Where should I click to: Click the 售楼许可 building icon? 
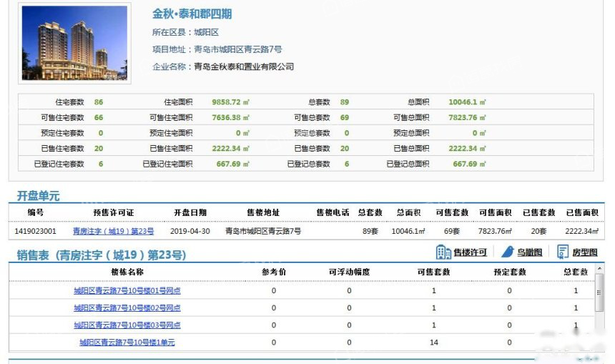(x=443, y=252)
